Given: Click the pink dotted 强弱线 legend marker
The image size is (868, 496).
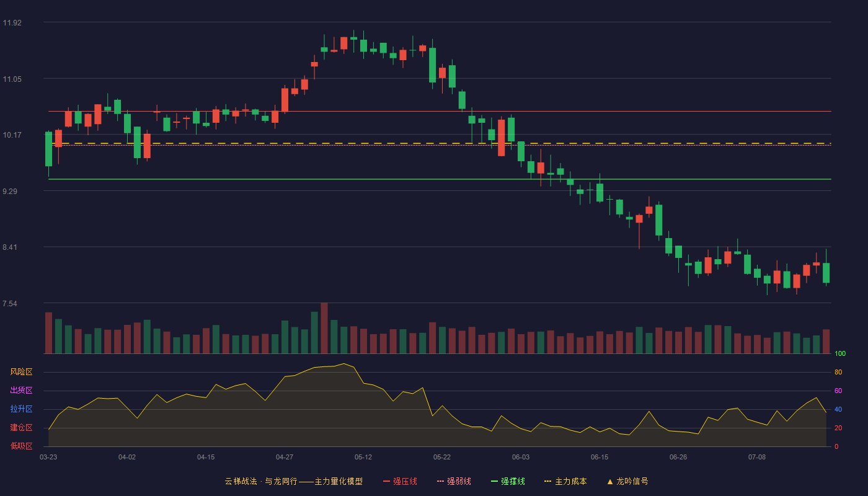Looking at the screenshot, I should coord(440,481).
